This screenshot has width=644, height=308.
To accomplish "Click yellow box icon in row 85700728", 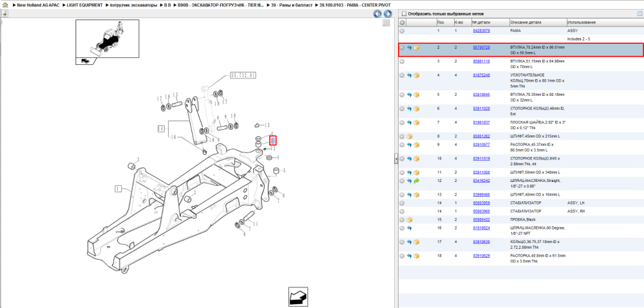I will pos(416,48).
